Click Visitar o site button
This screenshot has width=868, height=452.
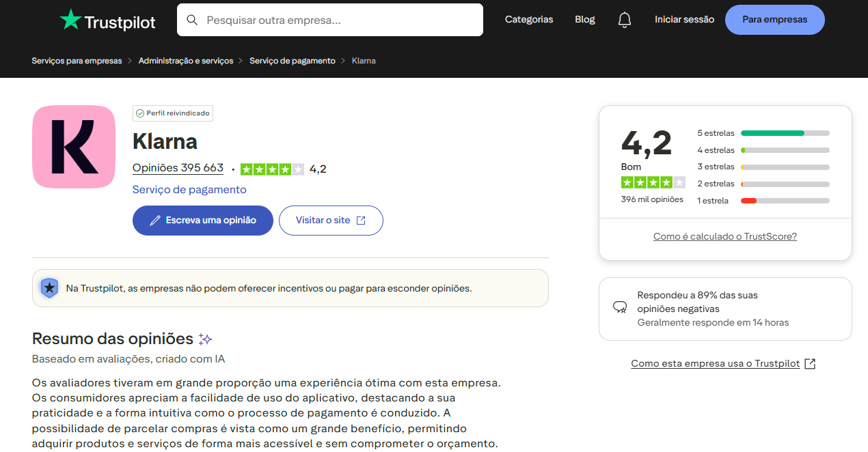coord(331,221)
